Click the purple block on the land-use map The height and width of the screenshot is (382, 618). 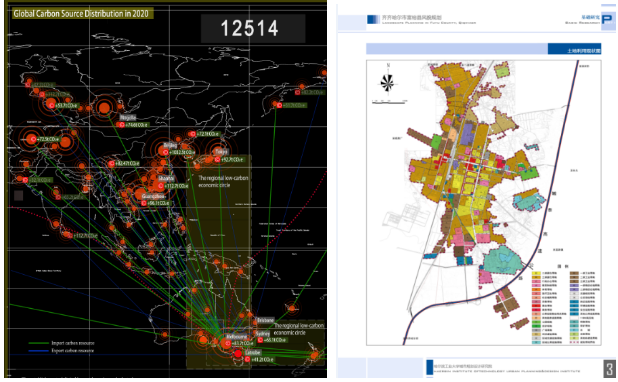pos(467,134)
